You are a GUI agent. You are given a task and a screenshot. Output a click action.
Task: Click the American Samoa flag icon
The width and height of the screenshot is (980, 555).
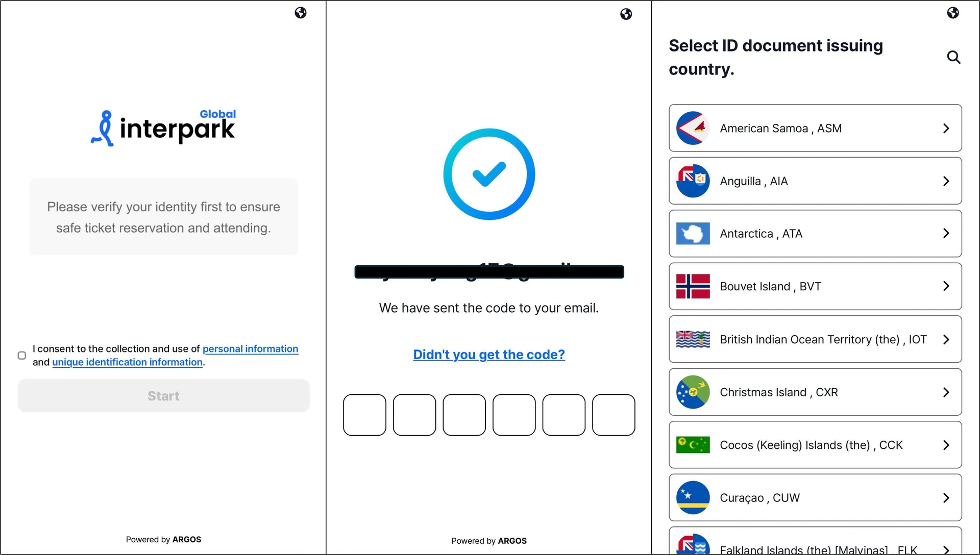[x=693, y=128]
